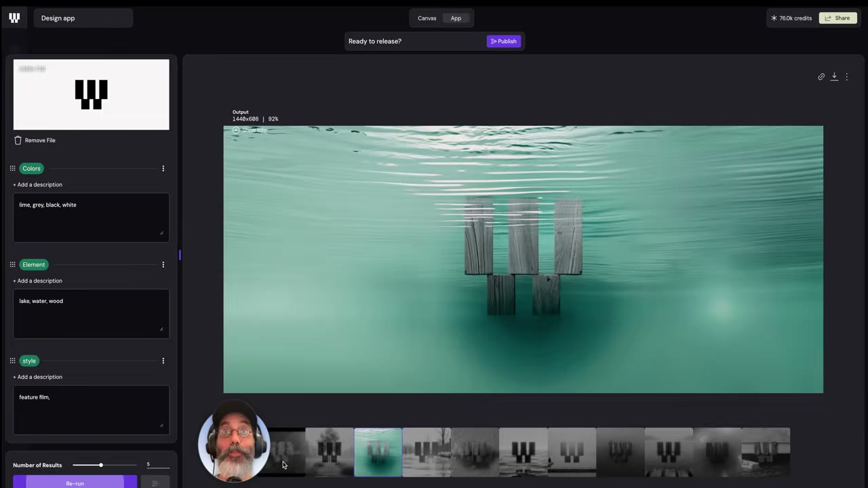
Task: Open the Element section kebab menu
Action: 163,264
